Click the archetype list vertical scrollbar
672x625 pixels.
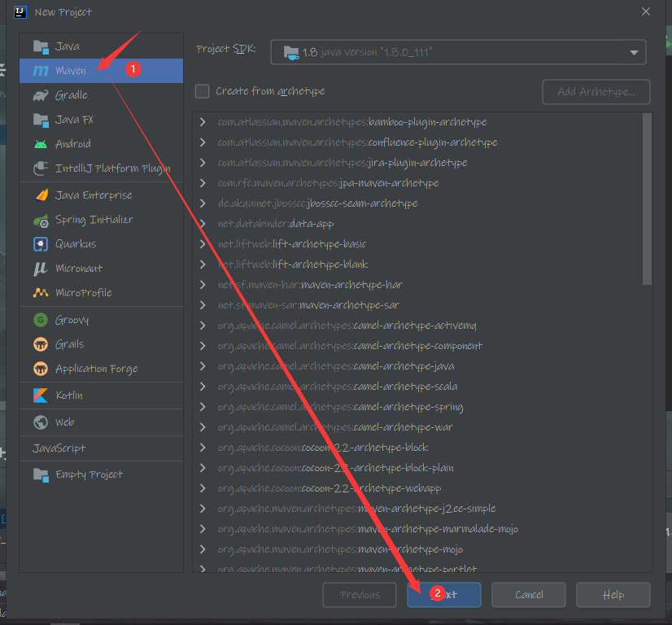tap(647, 199)
